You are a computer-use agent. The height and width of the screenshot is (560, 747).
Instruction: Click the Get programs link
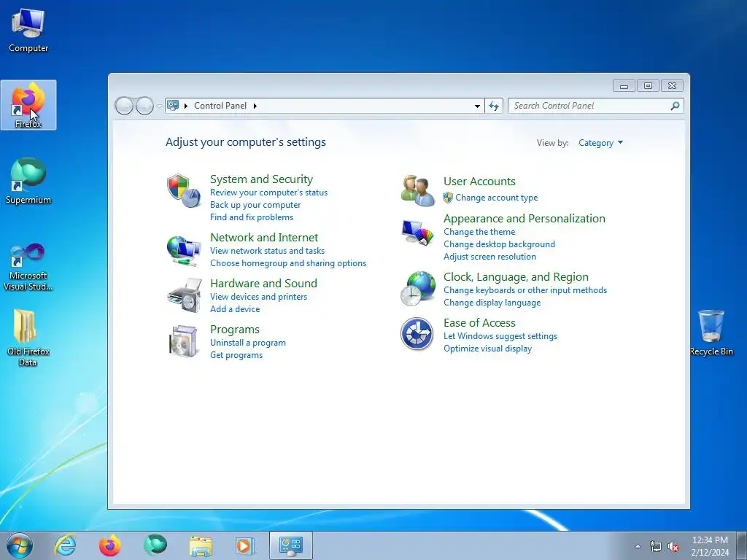pos(236,355)
